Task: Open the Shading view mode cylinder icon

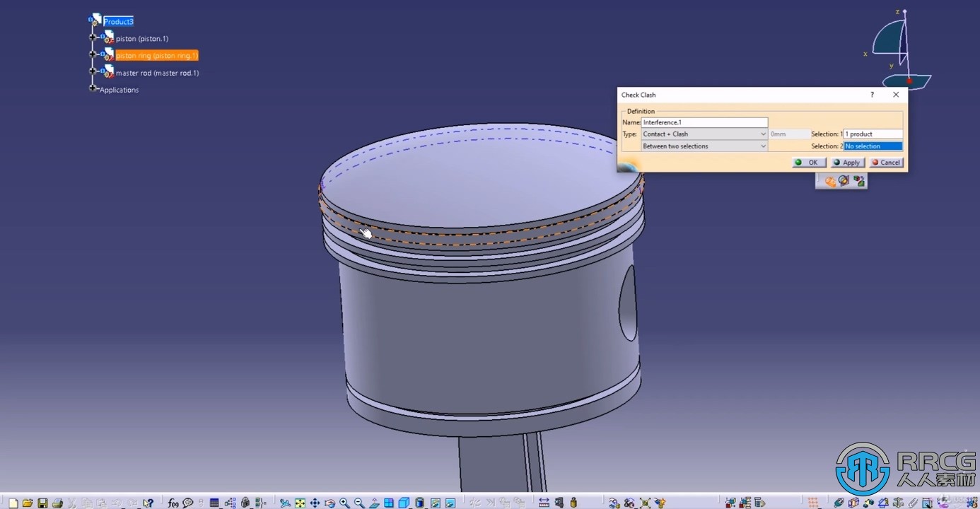Action: [420, 503]
